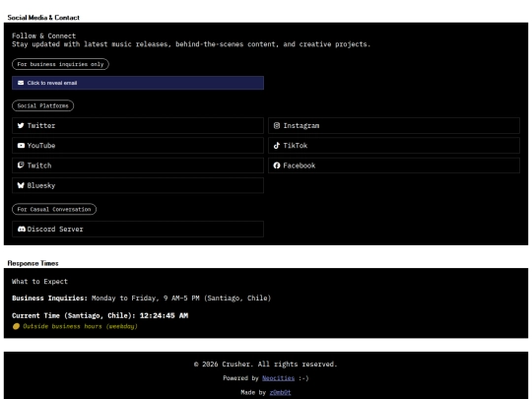Click the envelope icon on the email button

point(21,83)
